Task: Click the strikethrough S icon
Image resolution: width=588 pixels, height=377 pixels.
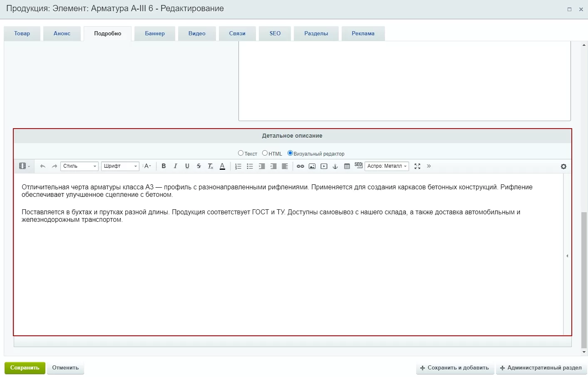Action: (199, 166)
